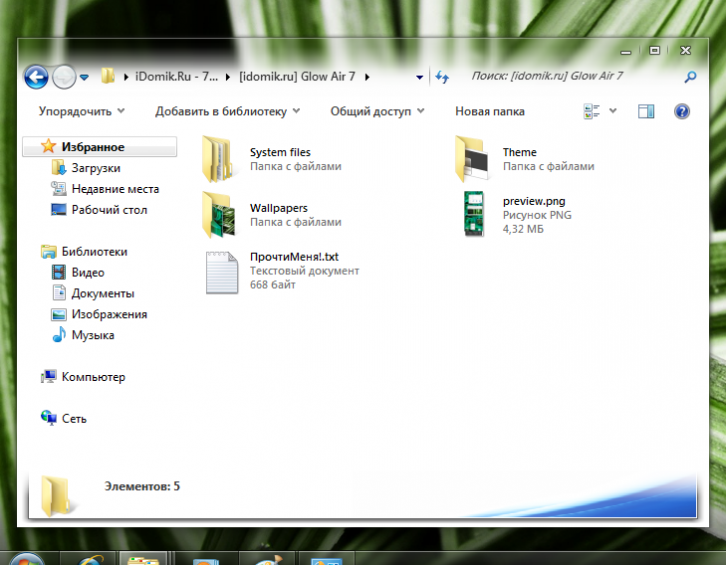Viewport: 726px width, 565px height.
Task: Open the Упорядочить menu
Action: pyautogui.click(x=81, y=111)
